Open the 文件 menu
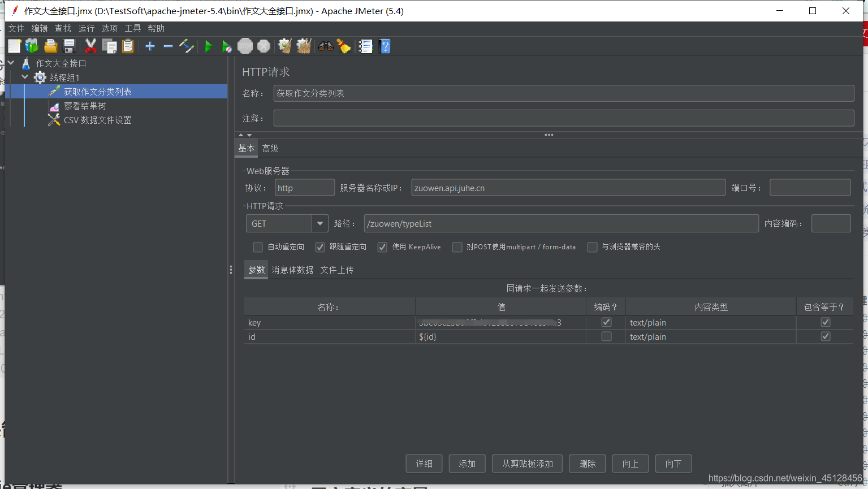Screen dimensions: 868x489 click(16, 28)
